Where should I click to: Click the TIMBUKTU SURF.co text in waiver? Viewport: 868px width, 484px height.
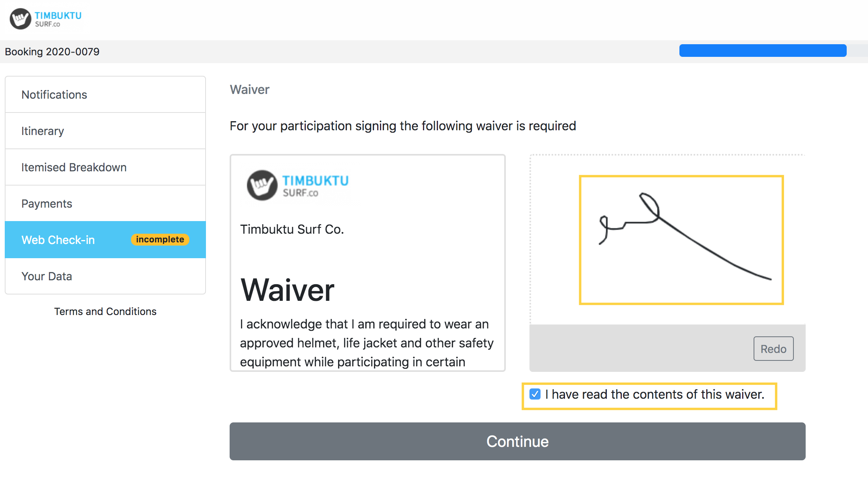point(315,186)
